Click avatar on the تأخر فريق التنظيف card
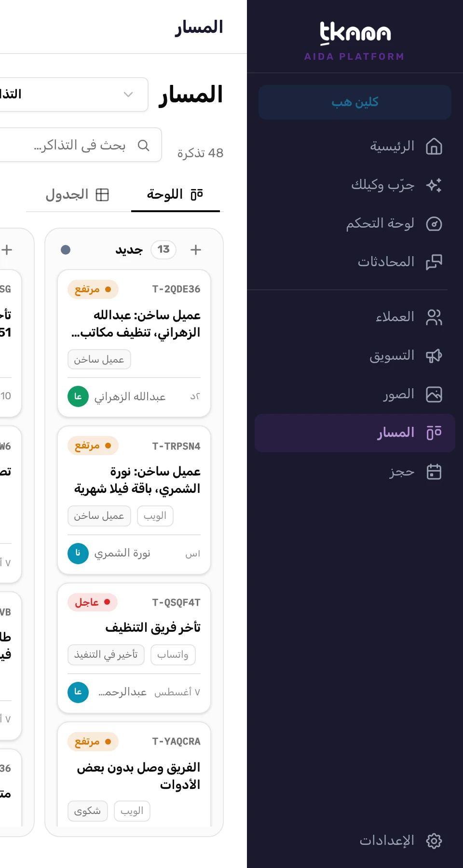The image size is (463, 868). [x=78, y=692]
